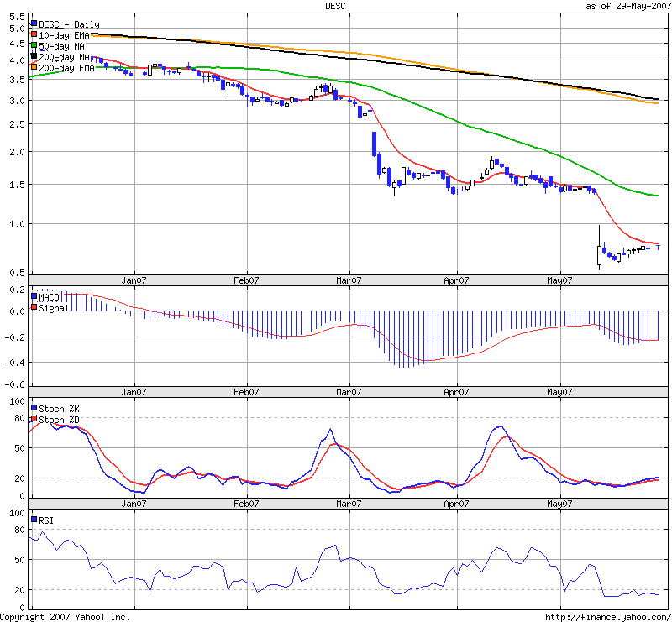Click the 'Stoch %K' legend label

(59, 409)
